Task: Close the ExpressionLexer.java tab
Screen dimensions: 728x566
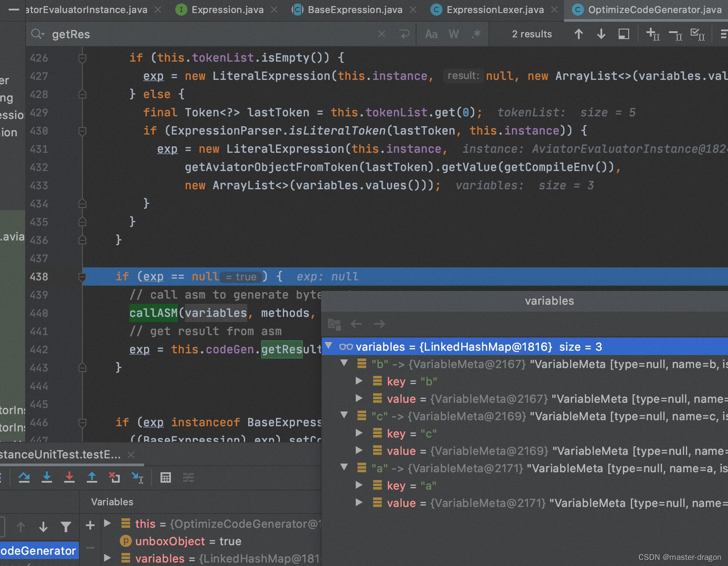Action: click(554, 10)
